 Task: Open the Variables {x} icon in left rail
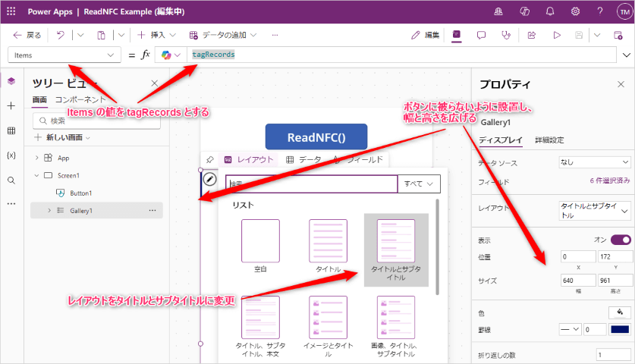11,155
